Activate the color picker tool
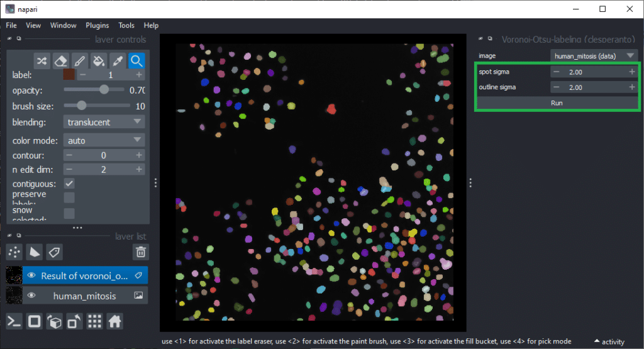Viewport: 644px width, 349px height. [x=117, y=60]
